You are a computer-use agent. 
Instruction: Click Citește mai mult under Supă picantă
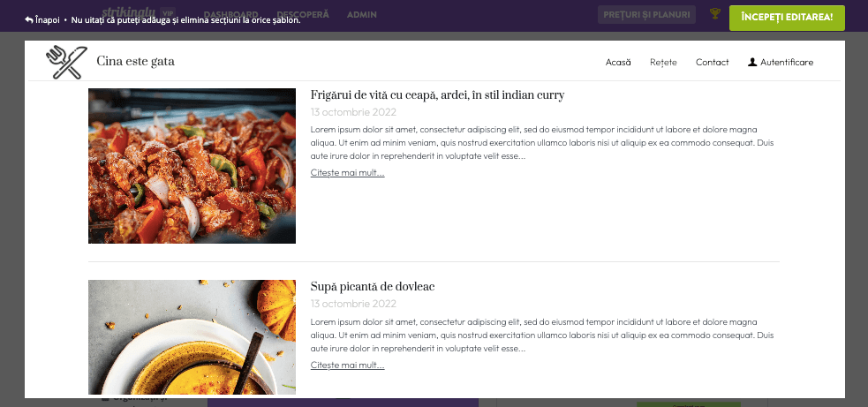tap(348, 366)
